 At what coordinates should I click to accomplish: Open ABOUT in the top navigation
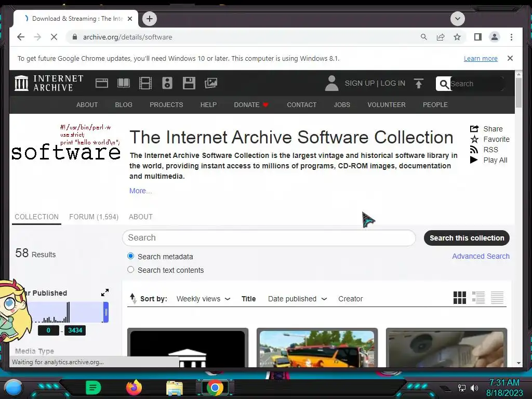[87, 105]
